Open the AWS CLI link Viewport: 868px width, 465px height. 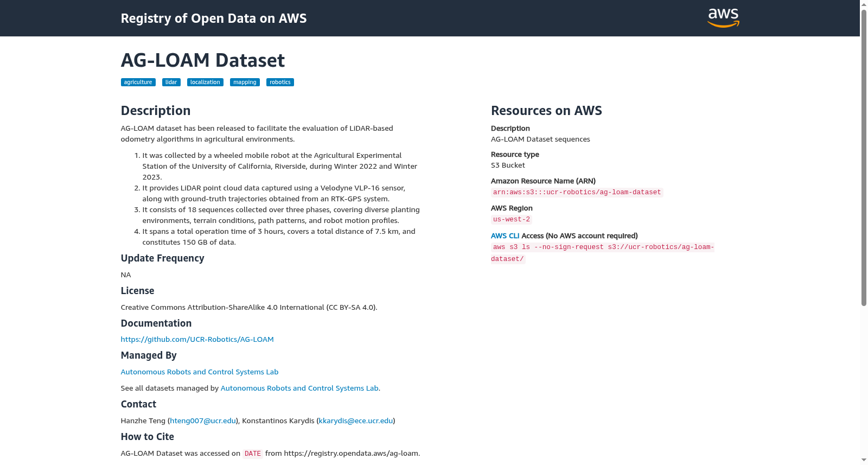[x=505, y=236]
